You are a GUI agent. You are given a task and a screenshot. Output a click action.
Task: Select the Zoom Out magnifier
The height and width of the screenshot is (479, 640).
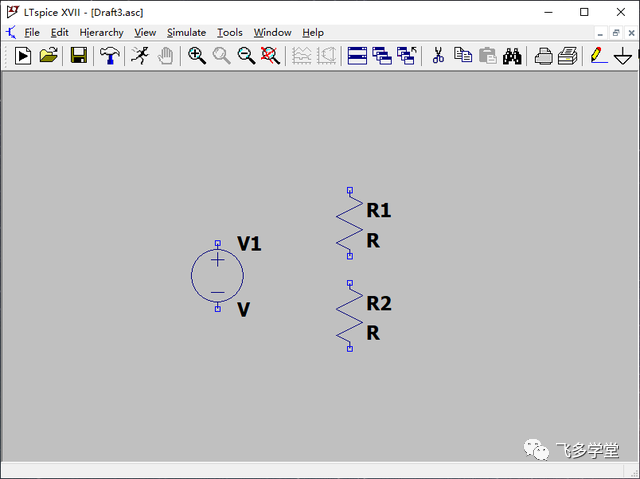(247, 55)
